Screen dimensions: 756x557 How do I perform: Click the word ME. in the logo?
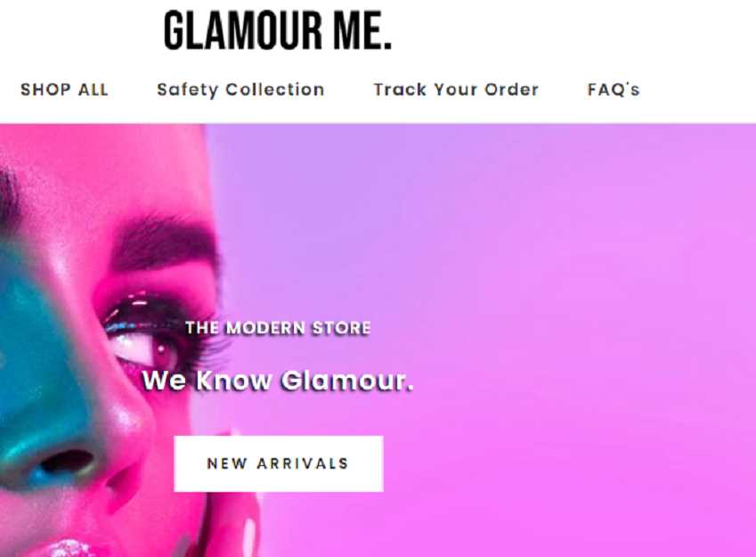(x=362, y=31)
